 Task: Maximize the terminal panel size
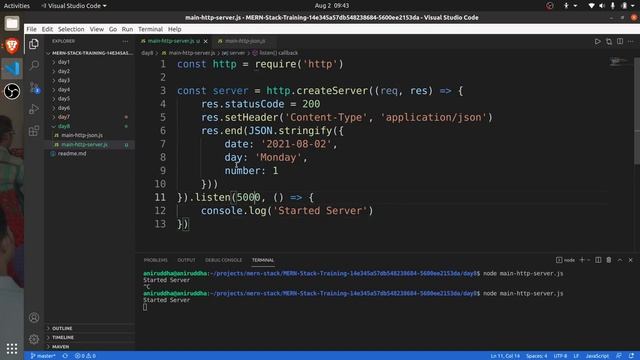pyautogui.click(x=620, y=260)
